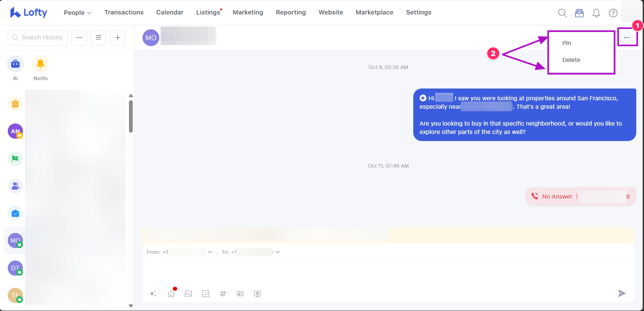
Task: Expand the From phone number dropdown
Action: [210, 252]
